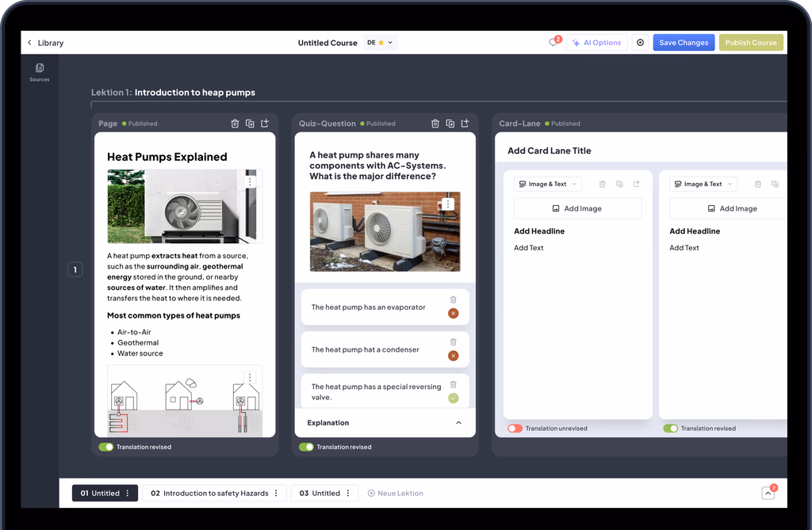This screenshot has height=530, width=812.
Task: Toggle Translation revised under Quiz-Question card
Action: tap(306, 447)
